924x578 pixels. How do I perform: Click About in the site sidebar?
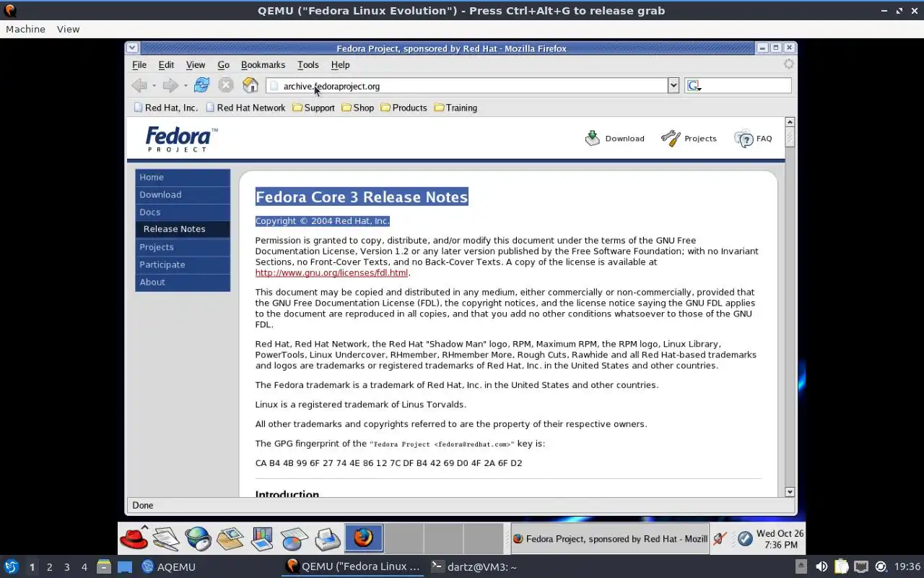(183, 282)
